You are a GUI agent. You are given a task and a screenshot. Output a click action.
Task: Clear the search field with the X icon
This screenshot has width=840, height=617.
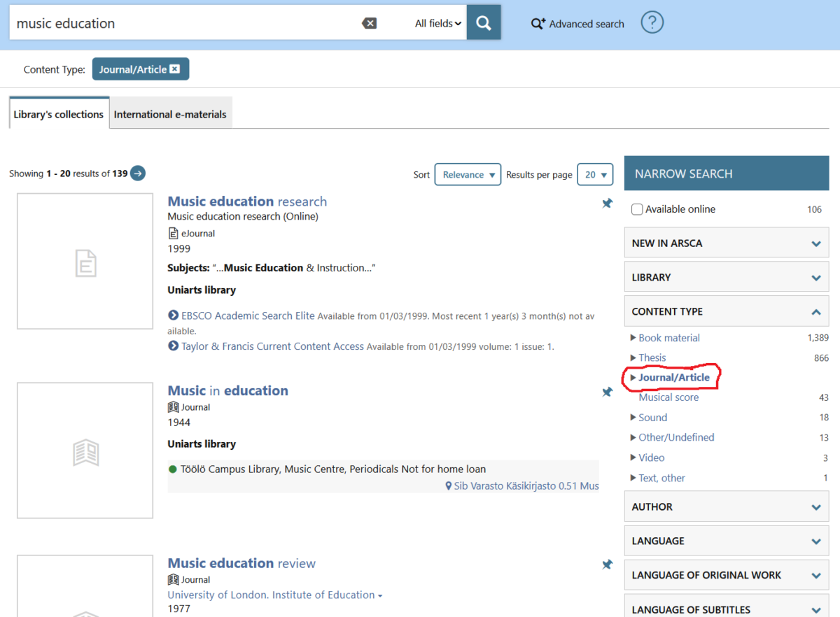click(x=369, y=23)
